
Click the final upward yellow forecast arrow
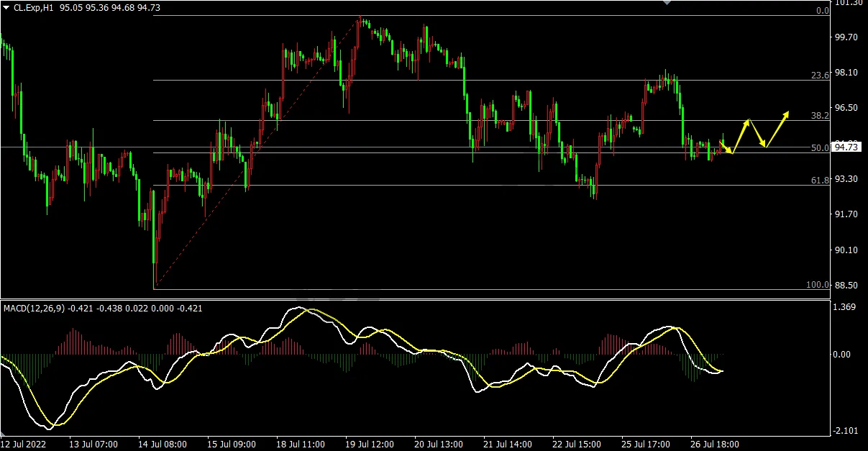pos(777,129)
